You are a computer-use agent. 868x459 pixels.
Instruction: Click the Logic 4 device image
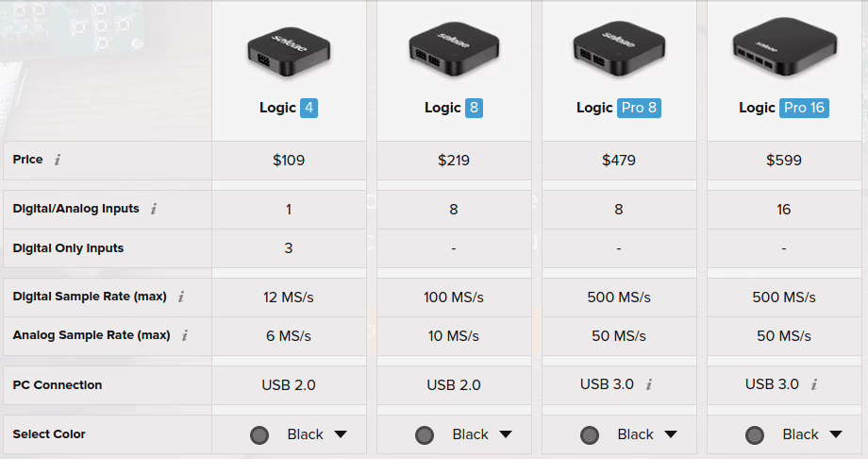click(x=289, y=53)
